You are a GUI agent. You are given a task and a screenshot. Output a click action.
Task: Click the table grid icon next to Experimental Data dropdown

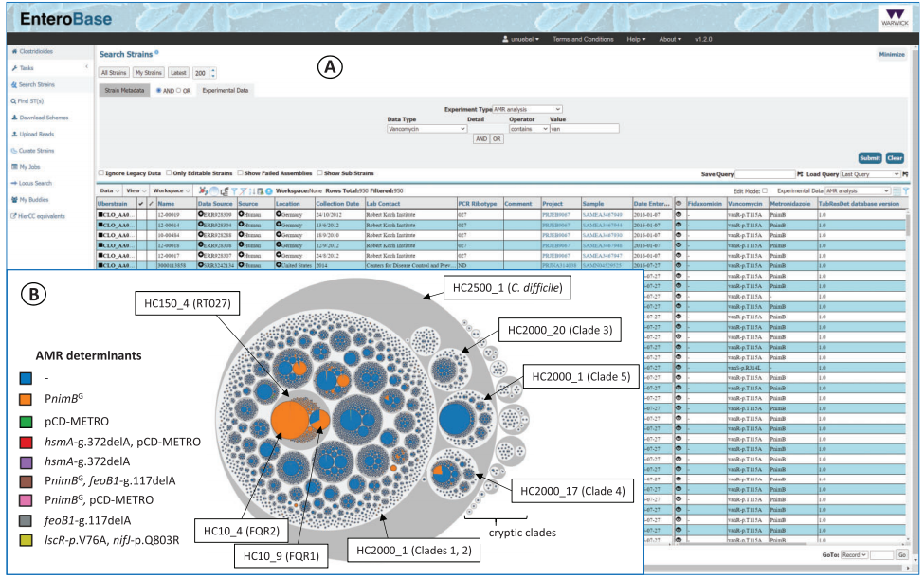tap(897, 190)
